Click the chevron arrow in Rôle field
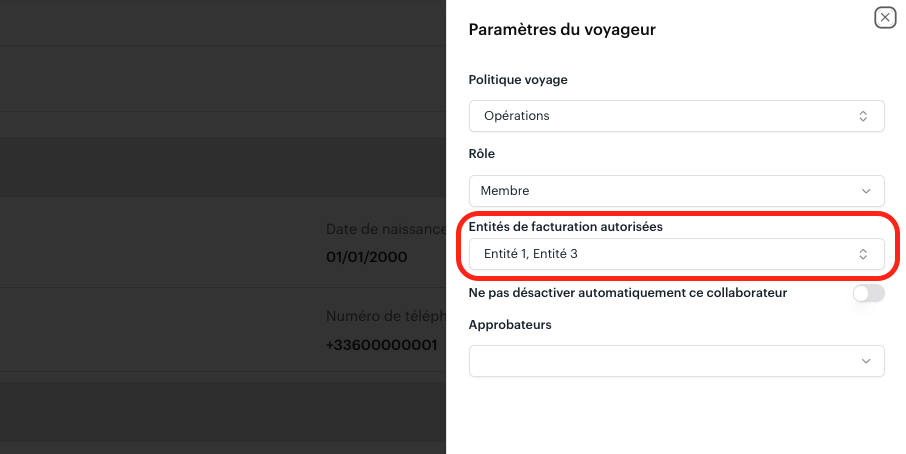Screen dimensions: 906x454 tap(866, 191)
